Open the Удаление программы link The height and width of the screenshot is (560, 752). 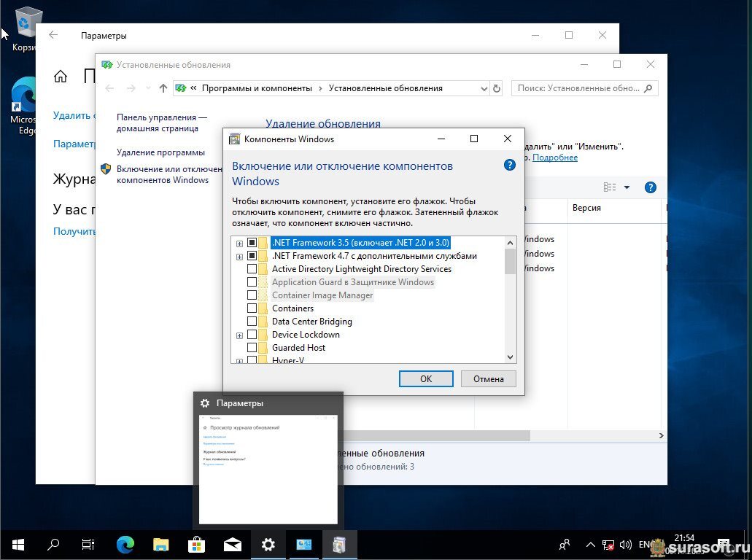pos(160,152)
